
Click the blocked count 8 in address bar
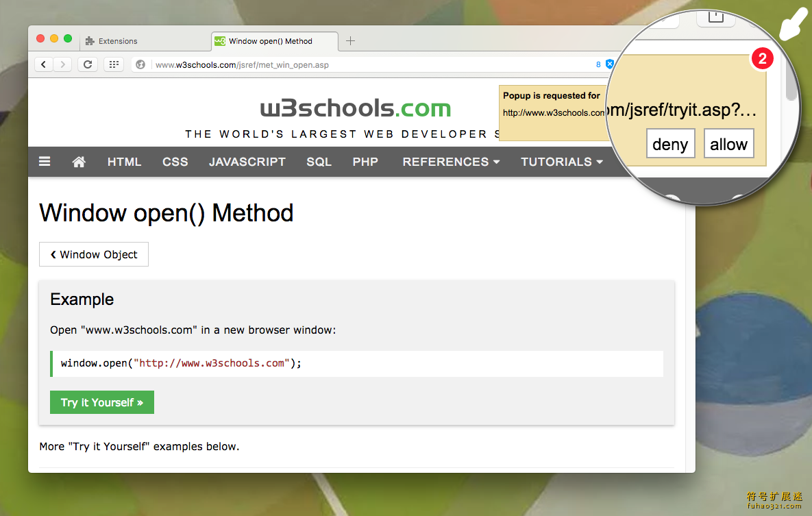click(x=598, y=65)
